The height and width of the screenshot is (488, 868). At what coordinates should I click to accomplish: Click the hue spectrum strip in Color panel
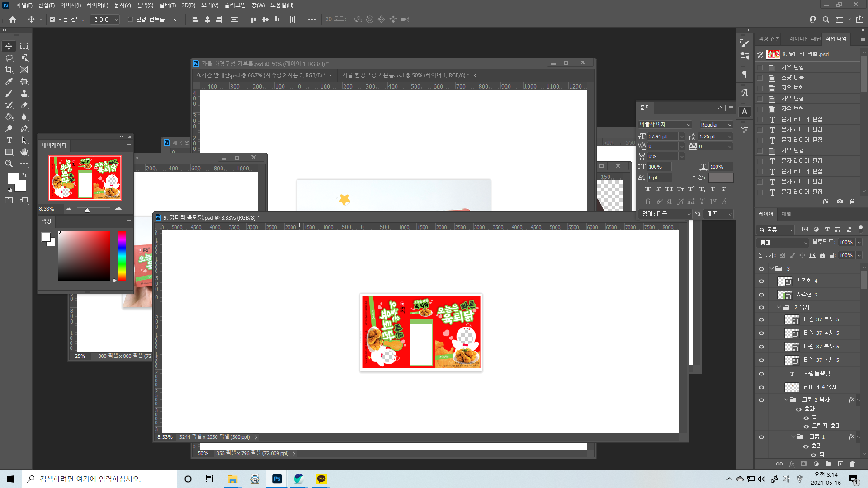coord(122,255)
